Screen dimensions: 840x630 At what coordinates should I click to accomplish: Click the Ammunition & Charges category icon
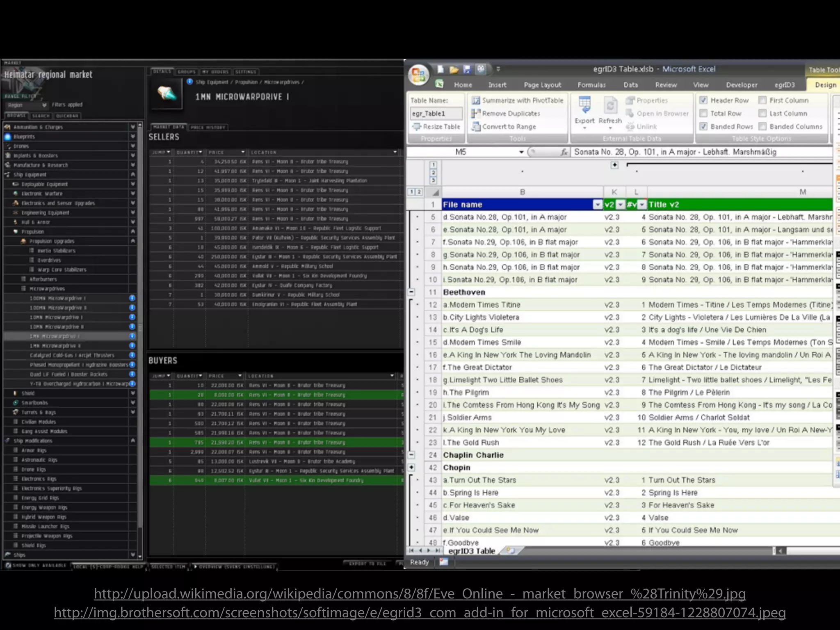coord(8,127)
